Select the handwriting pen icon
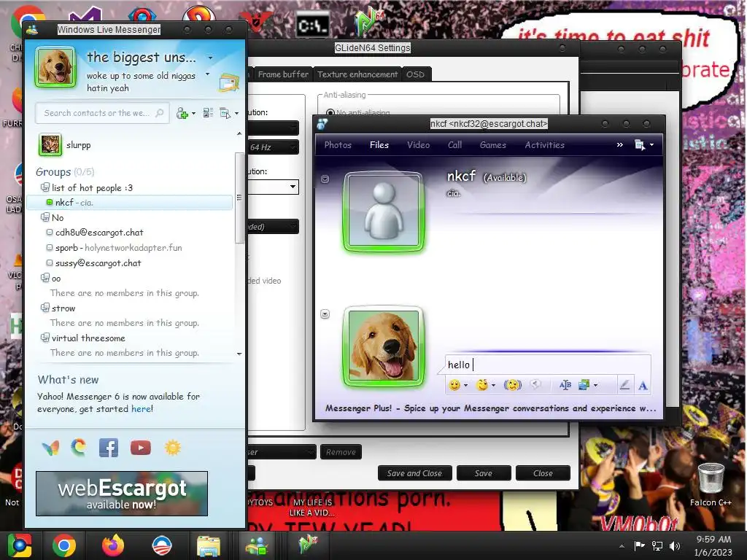Screen dimensions: 747x560 click(624, 385)
